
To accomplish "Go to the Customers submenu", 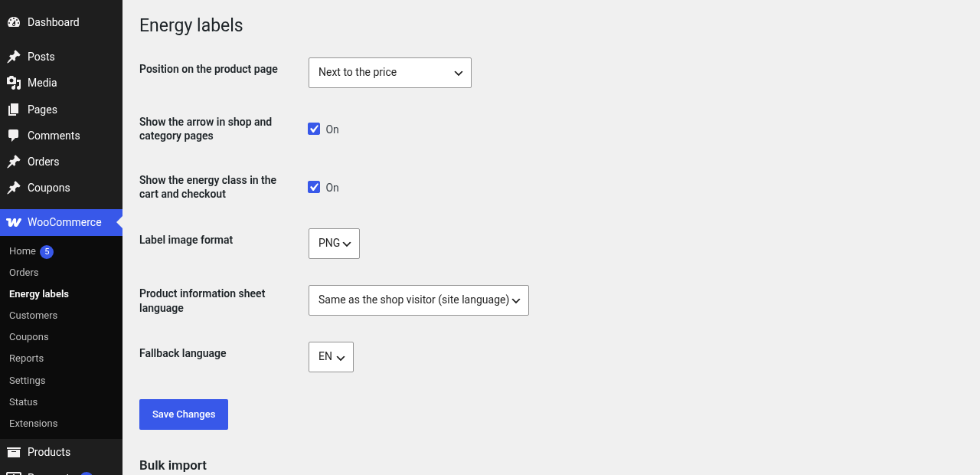I will click(x=33, y=316).
